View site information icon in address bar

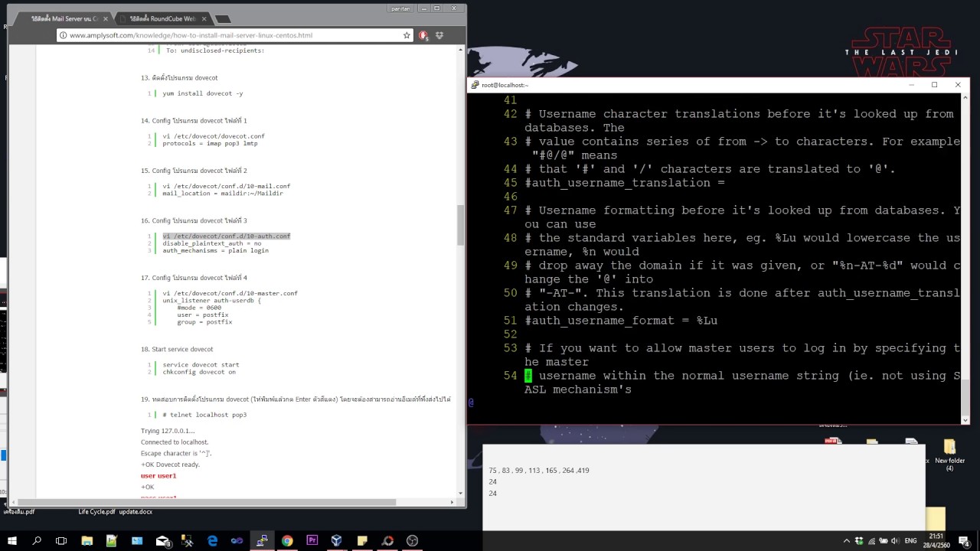pos(64,35)
